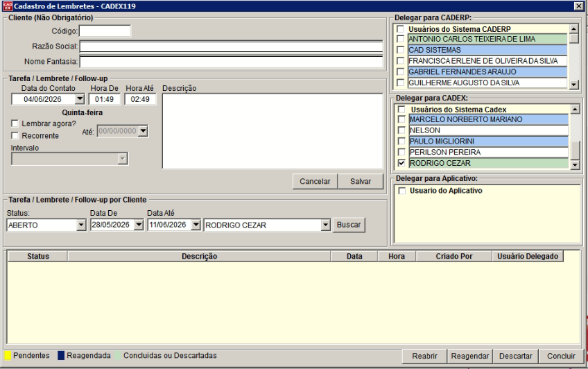Open Data do Contato date dropdown

pyautogui.click(x=80, y=99)
